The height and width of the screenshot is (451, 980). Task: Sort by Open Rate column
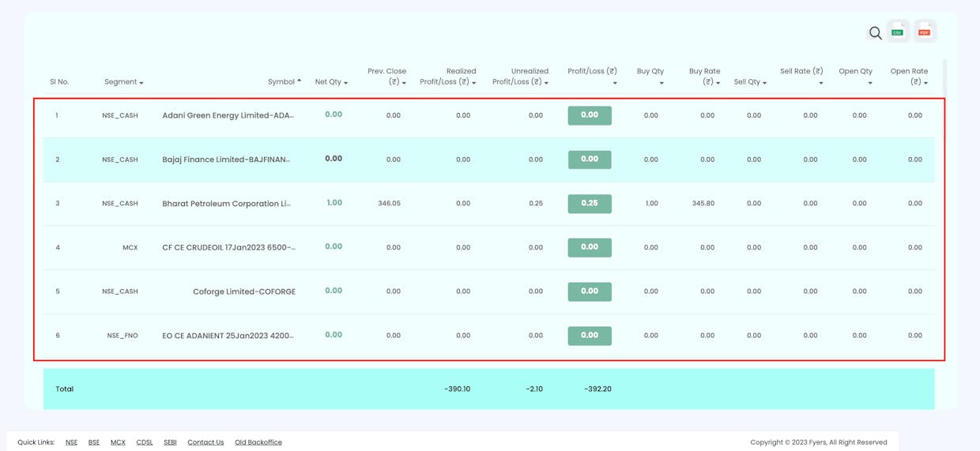point(909,77)
